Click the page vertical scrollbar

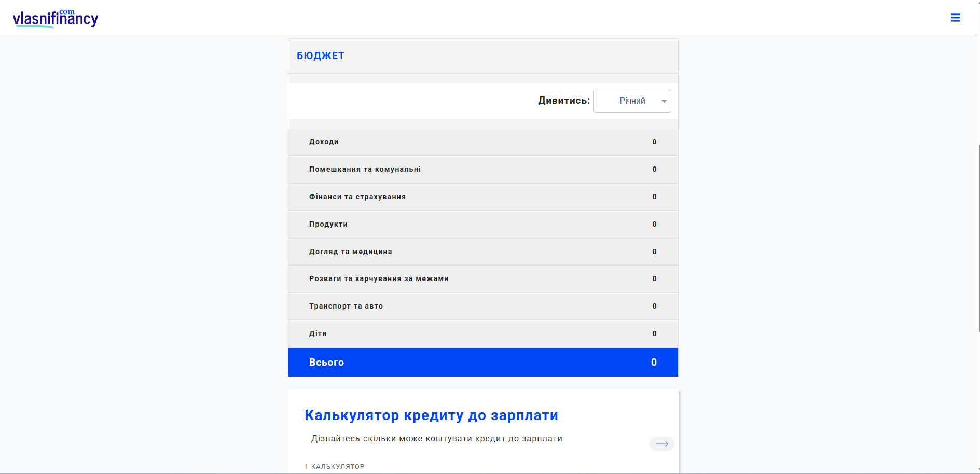978,239
